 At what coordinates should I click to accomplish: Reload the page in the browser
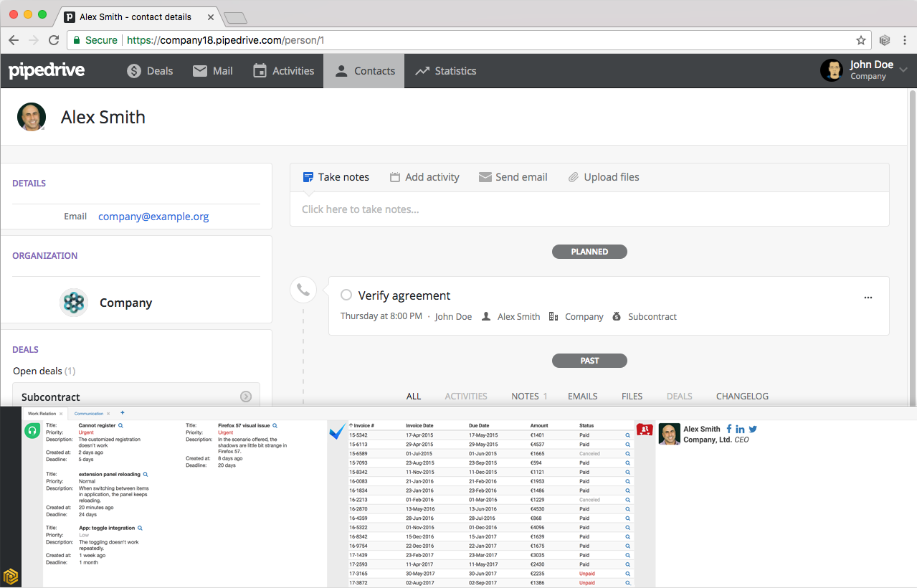pyautogui.click(x=54, y=40)
